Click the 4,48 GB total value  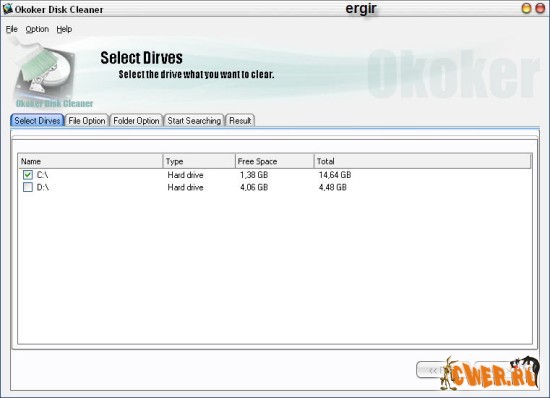click(333, 187)
